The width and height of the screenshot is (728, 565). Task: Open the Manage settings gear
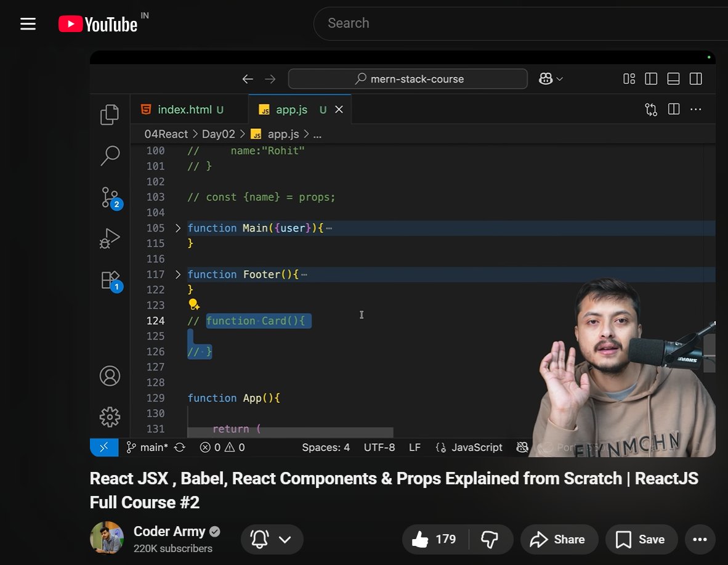(x=110, y=417)
